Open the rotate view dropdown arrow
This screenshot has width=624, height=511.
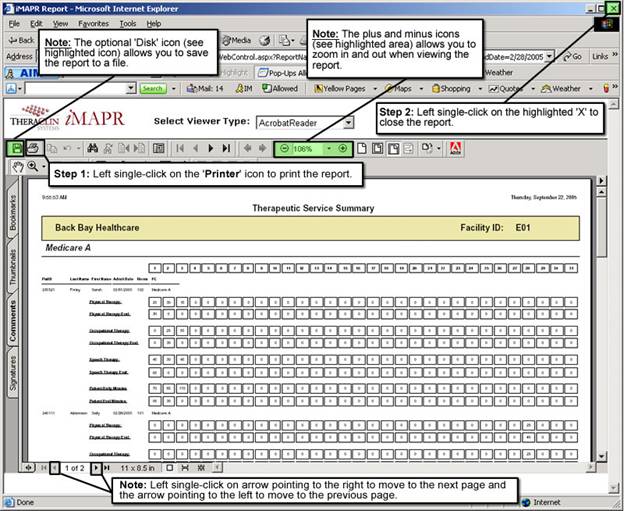click(439, 148)
